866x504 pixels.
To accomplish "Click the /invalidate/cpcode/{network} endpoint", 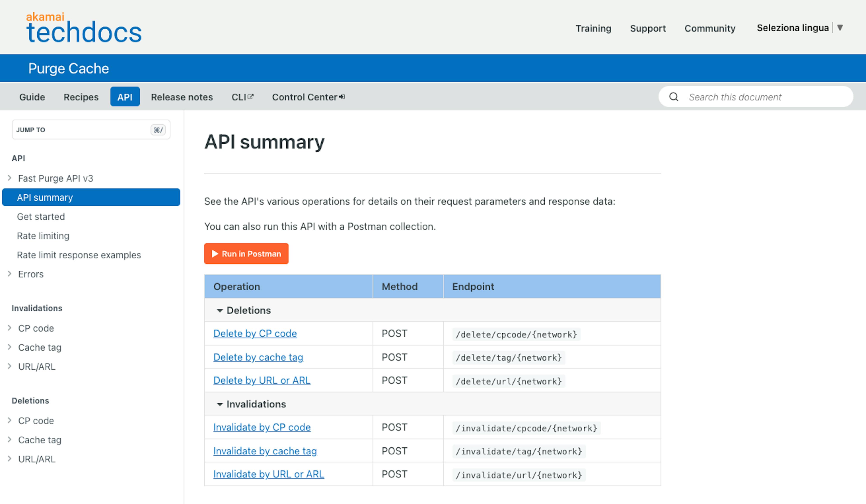I will [526, 428].
